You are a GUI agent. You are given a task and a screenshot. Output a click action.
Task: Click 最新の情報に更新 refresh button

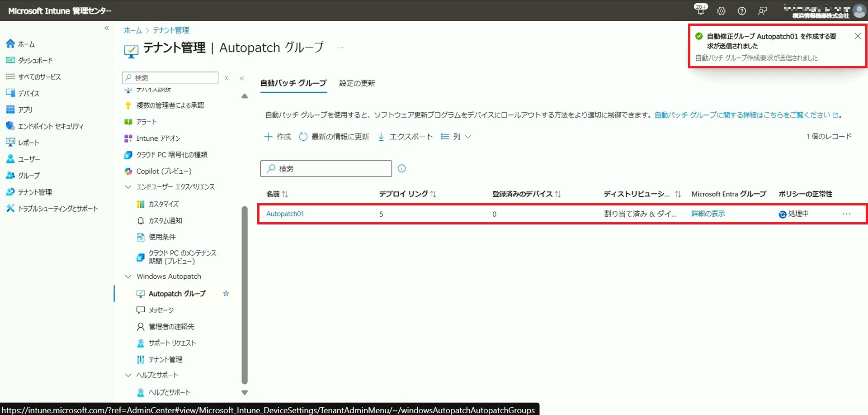click(334, 137)
